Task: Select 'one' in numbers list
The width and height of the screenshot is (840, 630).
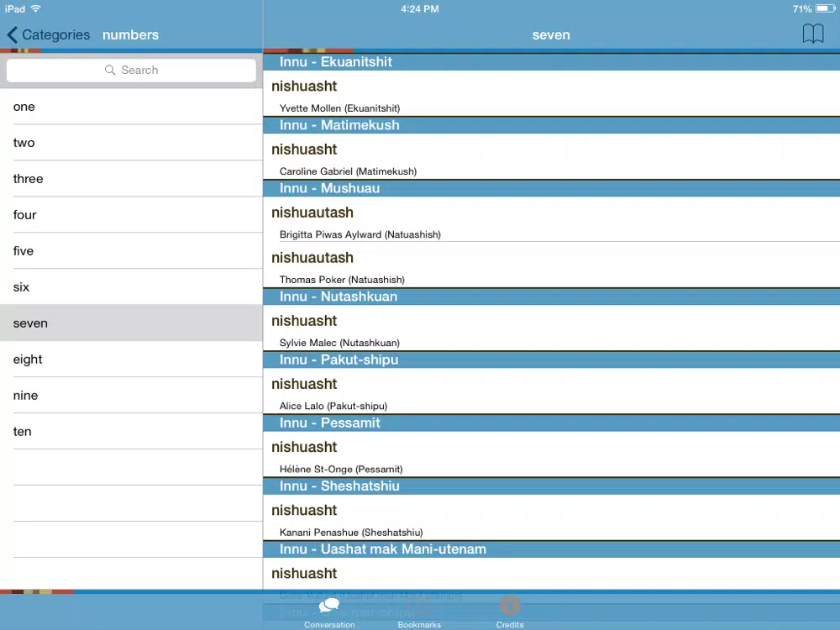Action: click(x=131, y=107)
